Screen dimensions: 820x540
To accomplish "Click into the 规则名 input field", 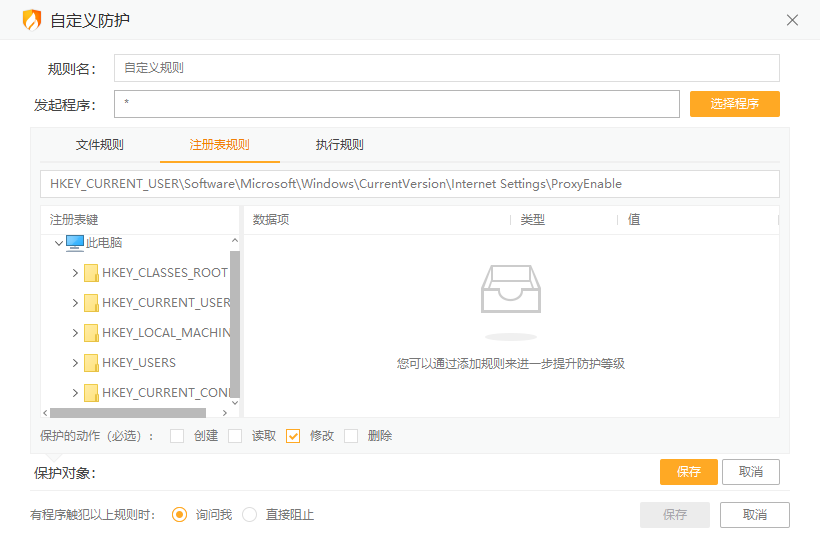I will click(x=446, y=68).
